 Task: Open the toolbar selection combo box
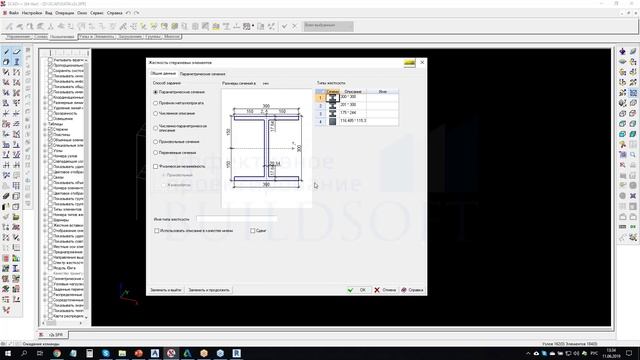(x=328, y=26)
